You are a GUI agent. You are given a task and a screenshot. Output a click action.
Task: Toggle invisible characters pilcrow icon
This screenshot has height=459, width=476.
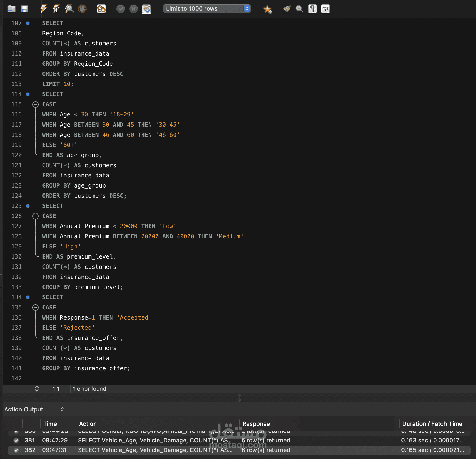[312, 9]
